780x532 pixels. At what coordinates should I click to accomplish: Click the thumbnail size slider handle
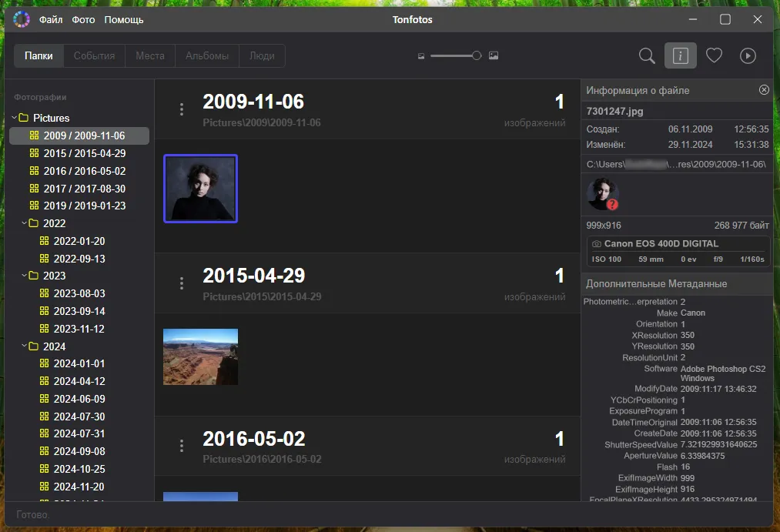point(477,55)
